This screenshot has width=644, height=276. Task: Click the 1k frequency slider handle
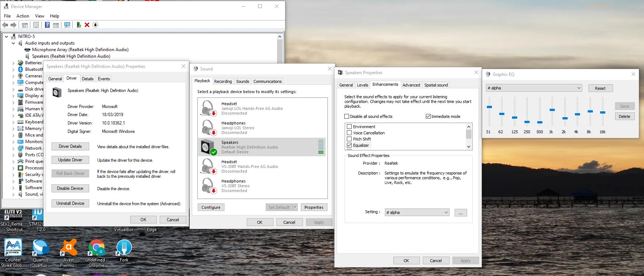click(552, 110)
